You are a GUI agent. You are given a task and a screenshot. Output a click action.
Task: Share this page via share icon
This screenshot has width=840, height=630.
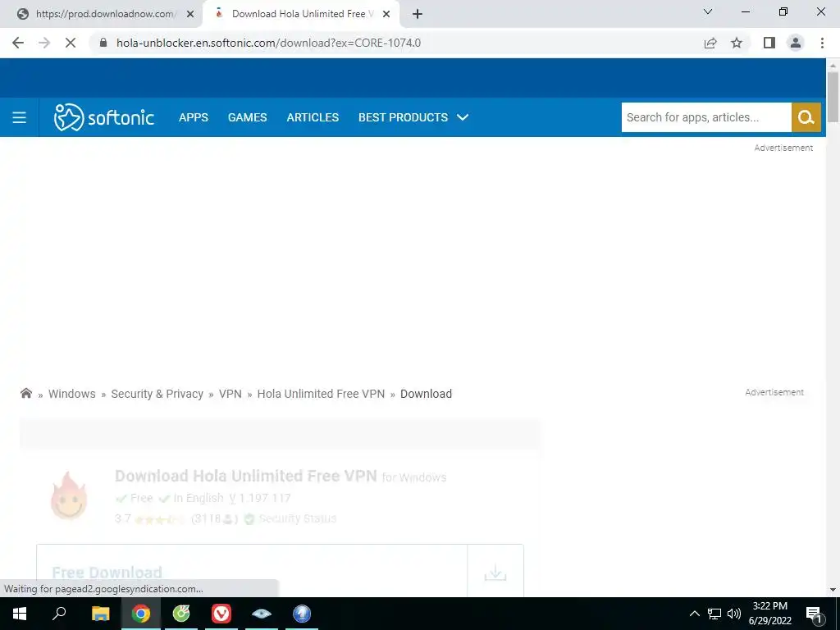pos(710,43)
